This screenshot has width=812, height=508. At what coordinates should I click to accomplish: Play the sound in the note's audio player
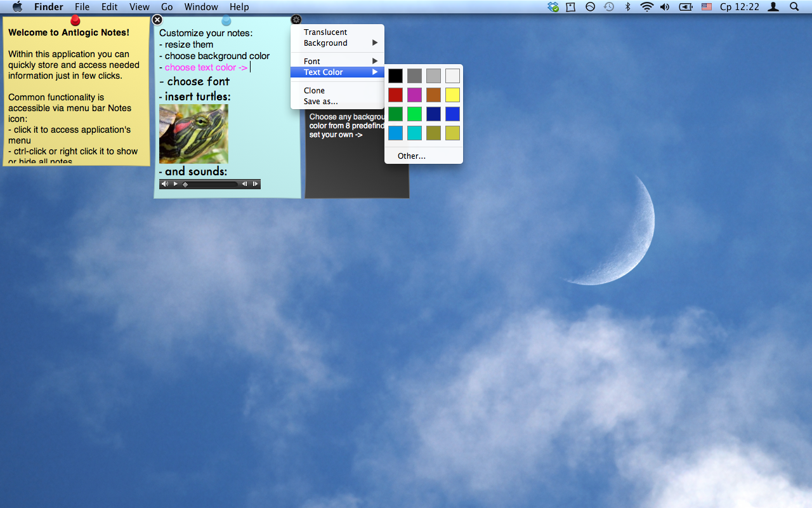[176, 184]
